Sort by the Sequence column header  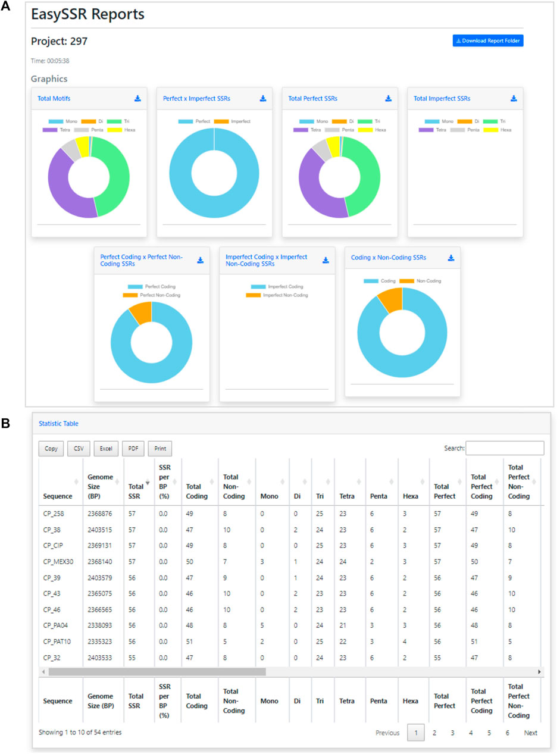tap(61, 482)
